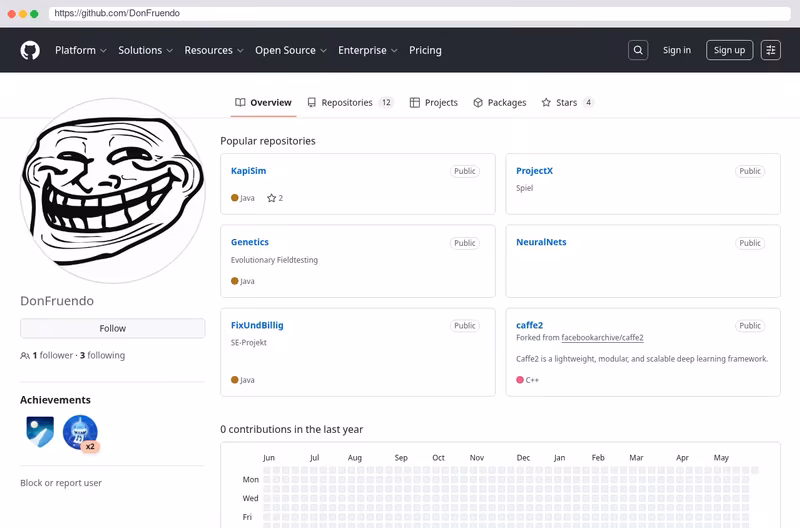Expand the Platform menu
Screen dimensions: 800x528
[x=81, y=50]
